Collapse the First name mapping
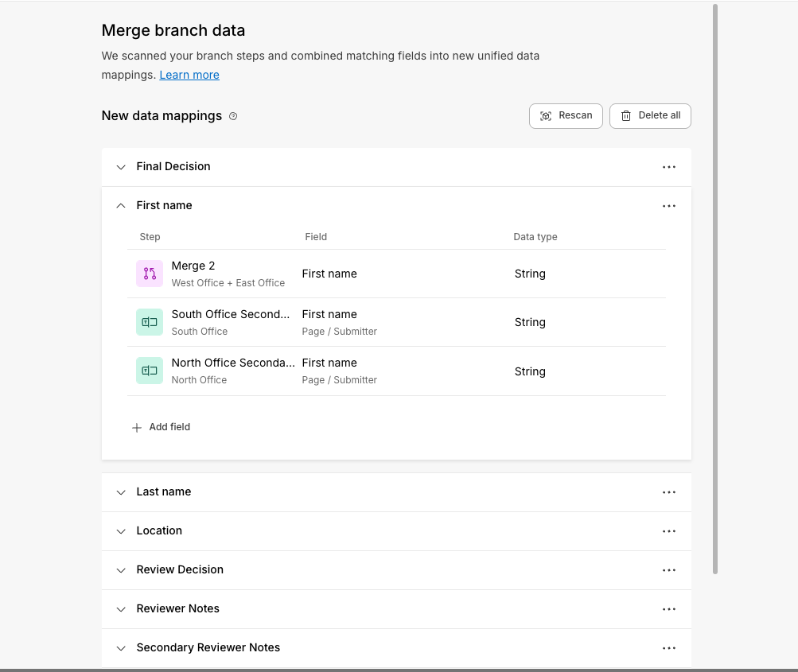The image size is (798, 672). point(121,205)
